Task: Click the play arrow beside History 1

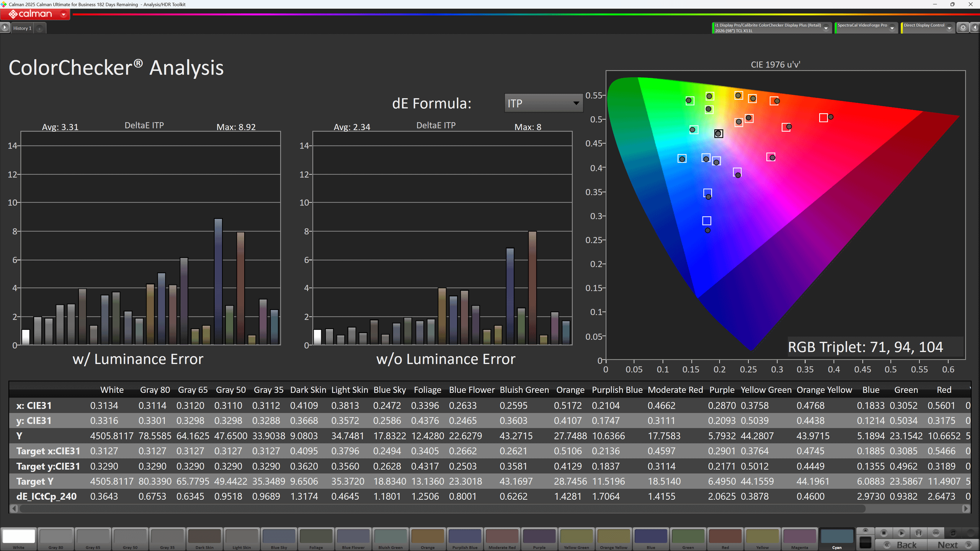Action: (5, 28)
